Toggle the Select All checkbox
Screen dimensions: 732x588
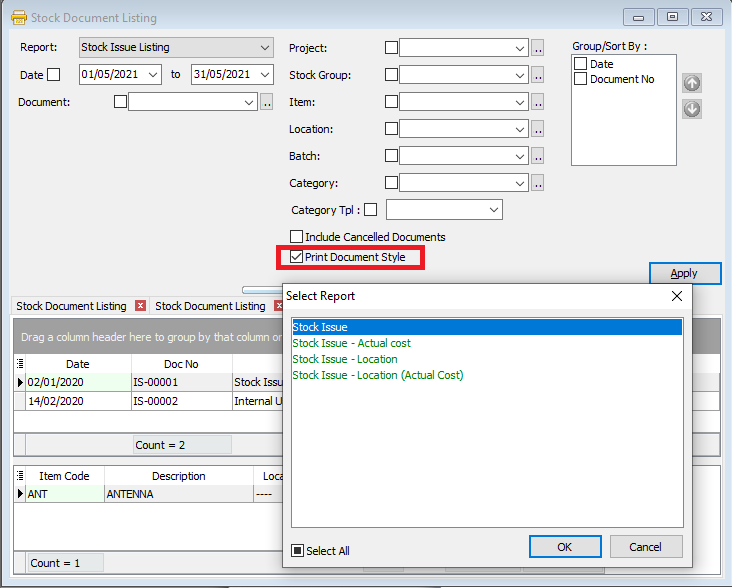(298, 551)
